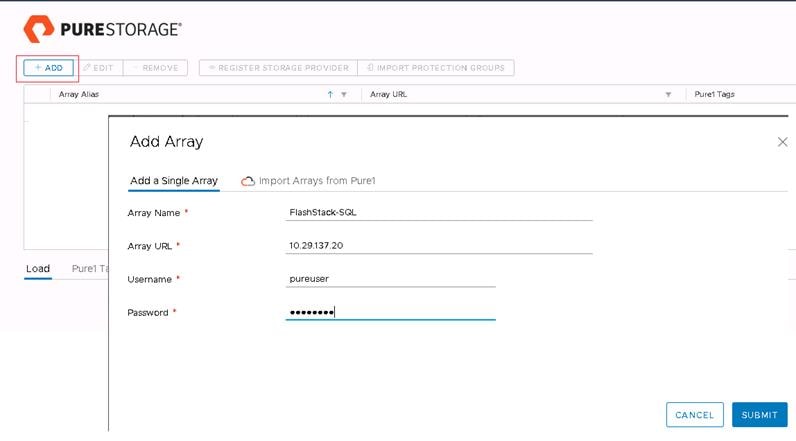Click the REMOVE toolbar button
The width and height of the screenshot is (796, 441).
coord(155,68)
